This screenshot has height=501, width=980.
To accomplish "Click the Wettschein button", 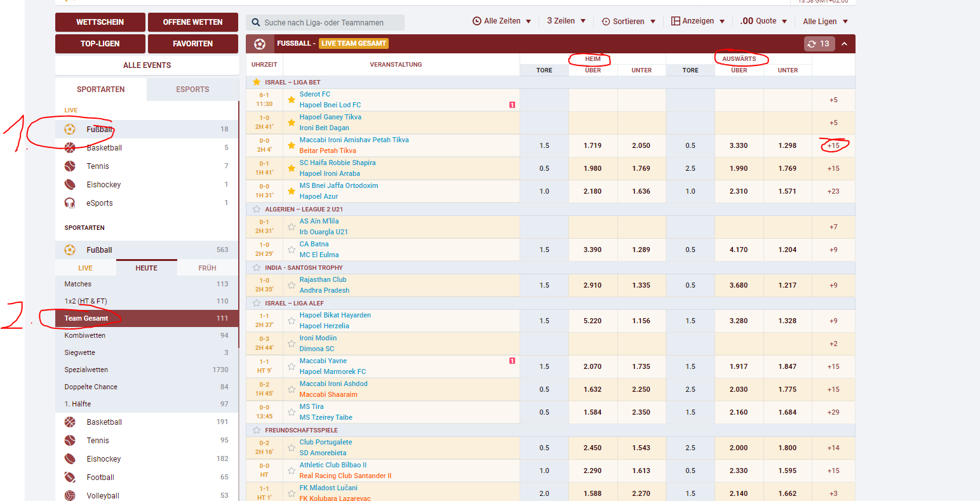I will (100, 22).
